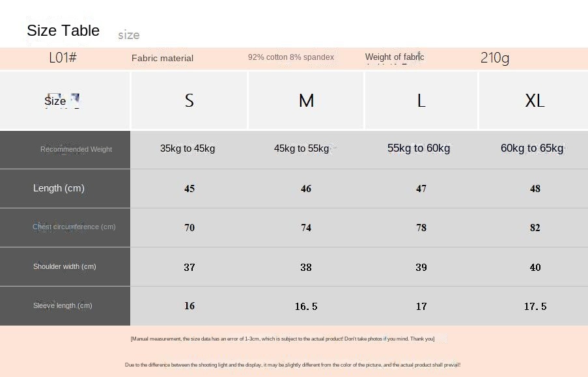Click the Size Table heading

tap(63, 31)
